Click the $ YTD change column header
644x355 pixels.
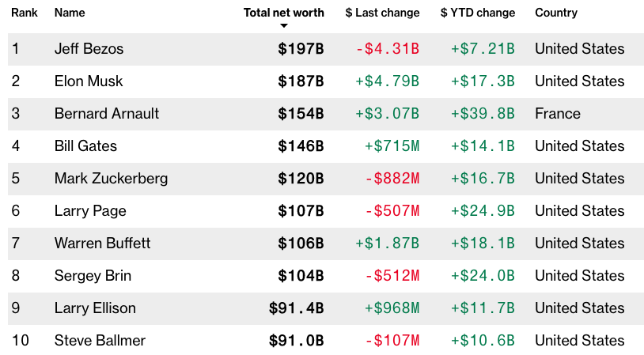(x=478, y=13)
